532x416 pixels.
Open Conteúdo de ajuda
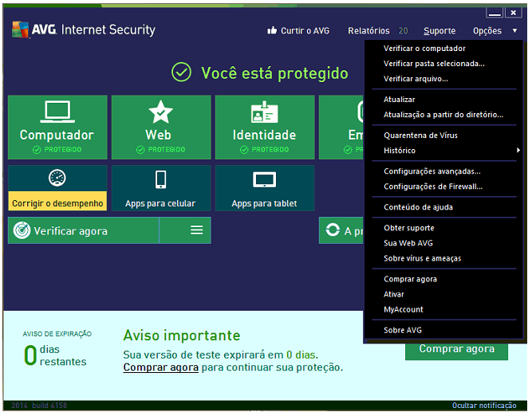pyautogui.click(x=418, y=207)
